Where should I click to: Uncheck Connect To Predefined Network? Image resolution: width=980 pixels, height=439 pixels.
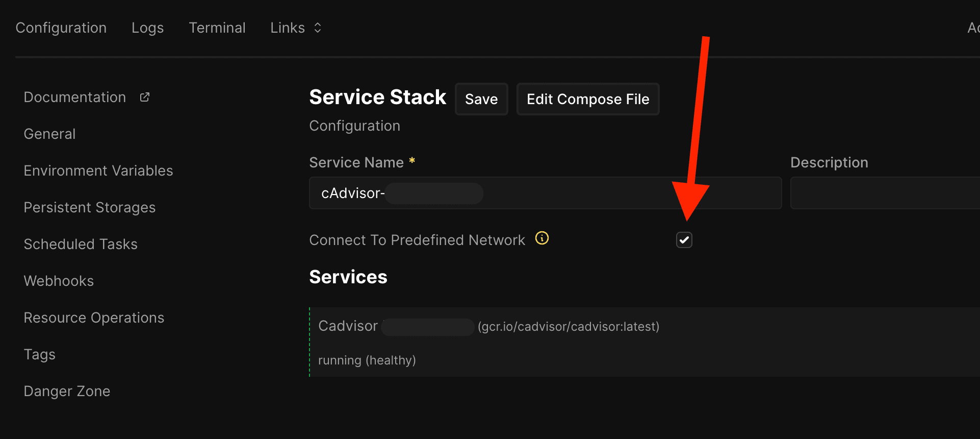(x=684, y=239)
